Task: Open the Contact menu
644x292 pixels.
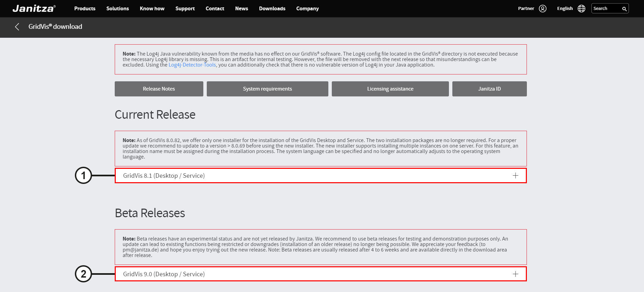Action: [215, 9]
